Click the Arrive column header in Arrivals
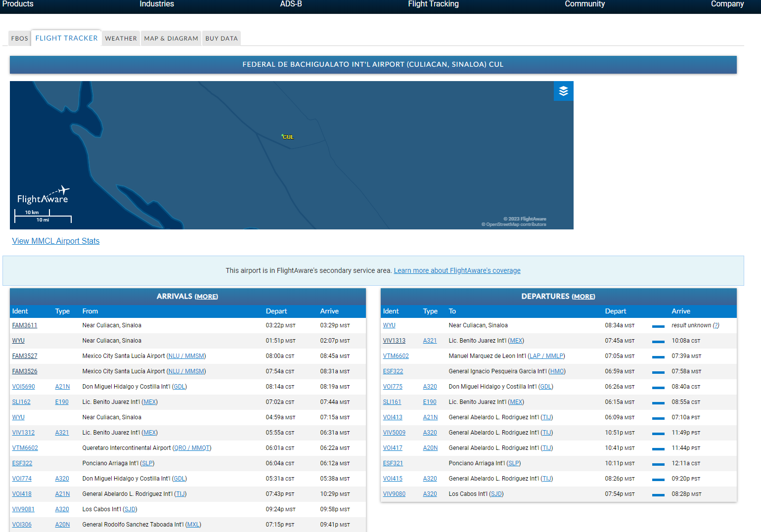The height and width of the screenshot is (532, 761). [x=329, y=311]
